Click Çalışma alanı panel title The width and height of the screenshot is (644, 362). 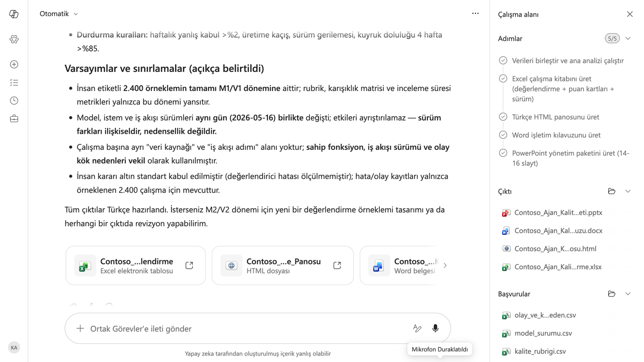518,15
